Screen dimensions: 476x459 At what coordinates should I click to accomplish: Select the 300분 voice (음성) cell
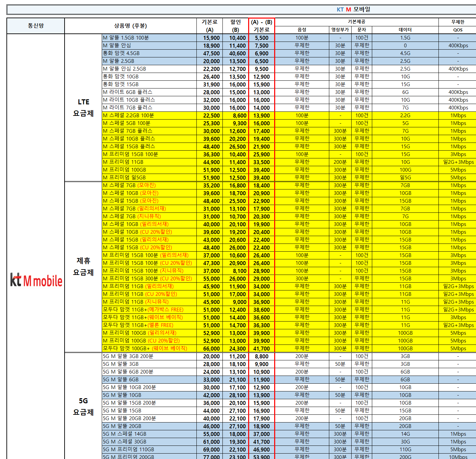tap(302, 279)
